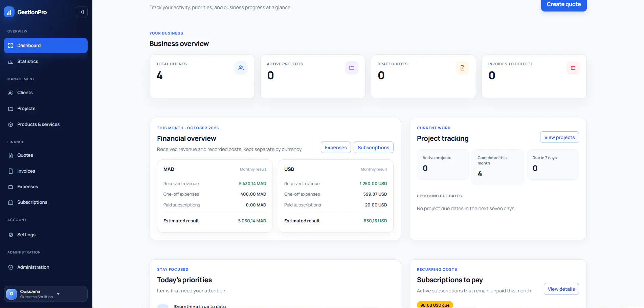The image size is (644, 308).
Task: Click the Projects folder icon in sidebar
Action: pyautogui.click(x=10, y=109)
